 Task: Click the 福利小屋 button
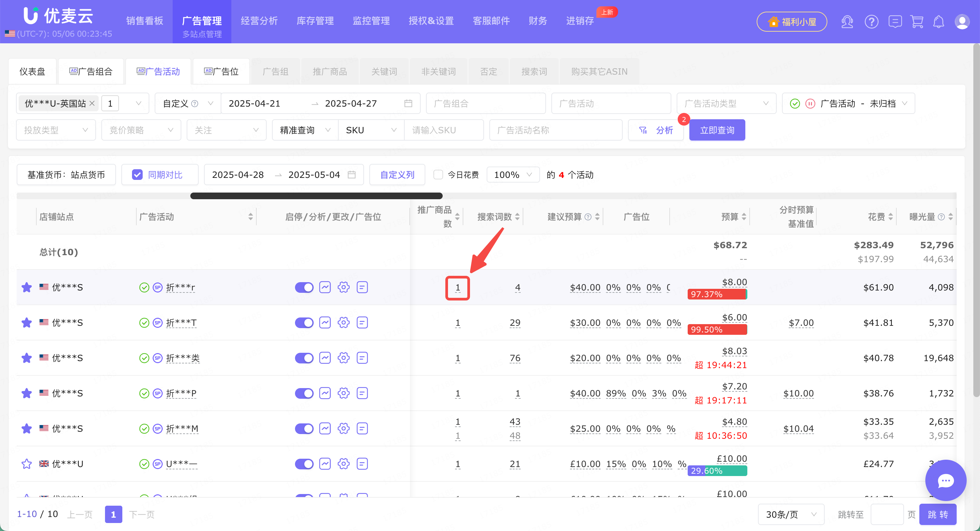pos(792,22)
